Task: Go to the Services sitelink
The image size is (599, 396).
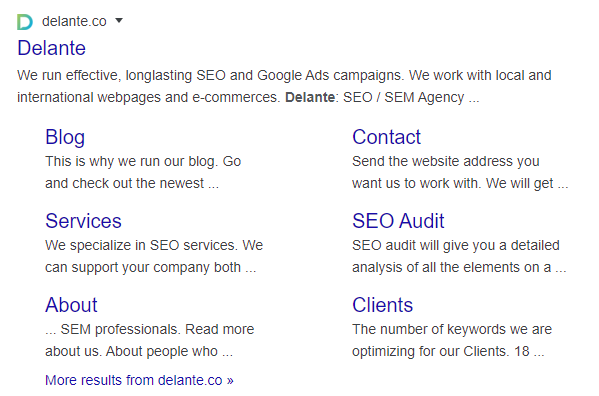Action: tap(83, 221)
